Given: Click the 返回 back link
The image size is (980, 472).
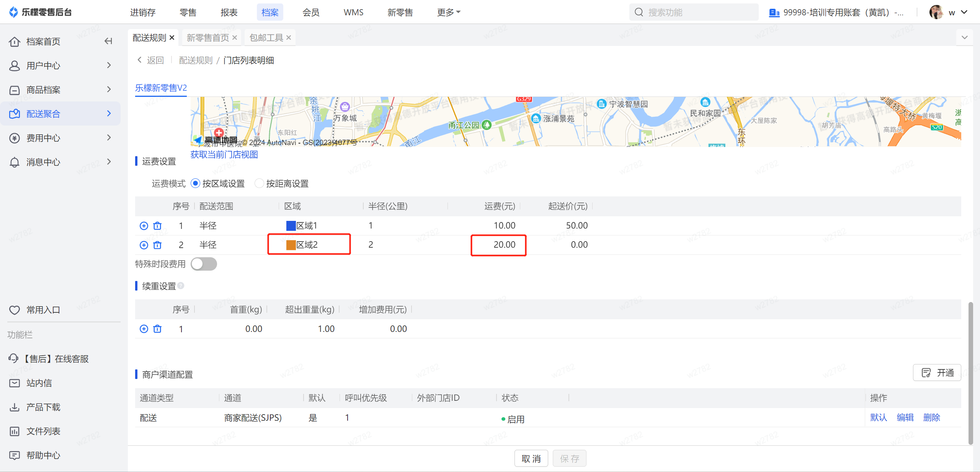Looking at the screenshot, I should click(x=151, y=60).
